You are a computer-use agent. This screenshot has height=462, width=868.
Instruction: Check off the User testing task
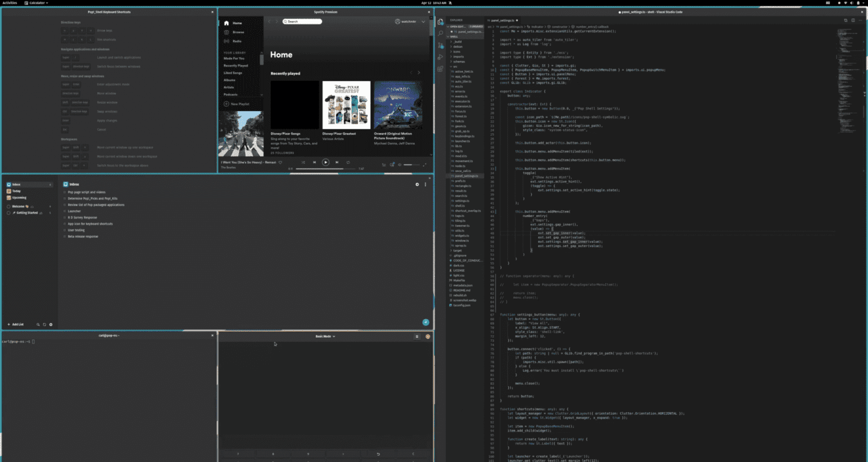(x=66, y=230)
